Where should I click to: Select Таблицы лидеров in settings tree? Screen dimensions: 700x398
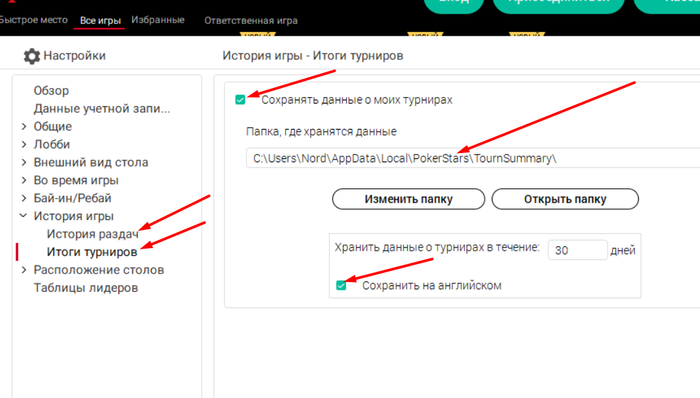click(x=86, y=288)
